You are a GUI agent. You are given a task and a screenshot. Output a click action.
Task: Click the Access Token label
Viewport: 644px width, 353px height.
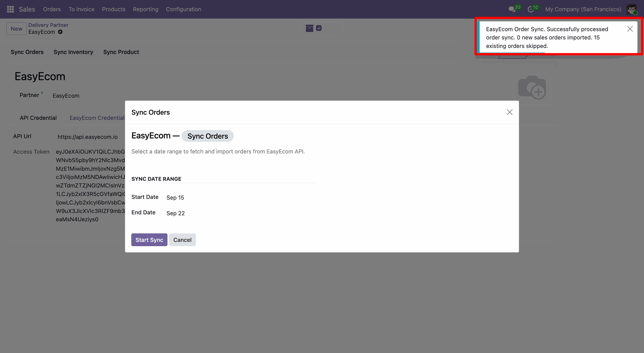click(31, 152)
